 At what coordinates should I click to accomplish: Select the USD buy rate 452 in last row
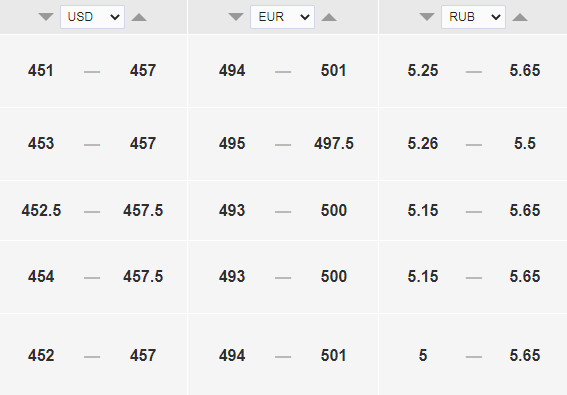41,356
